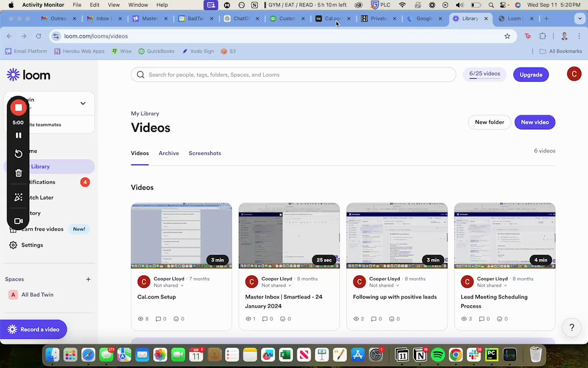This screenshot has width=588, height=368.
Task: Reload the page in Chrome
Action: (38, 36)
